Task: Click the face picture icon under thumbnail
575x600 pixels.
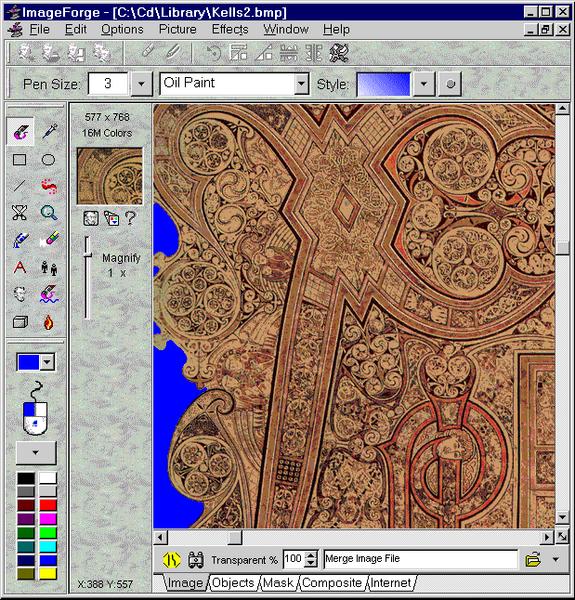Action: click(91, 218)
